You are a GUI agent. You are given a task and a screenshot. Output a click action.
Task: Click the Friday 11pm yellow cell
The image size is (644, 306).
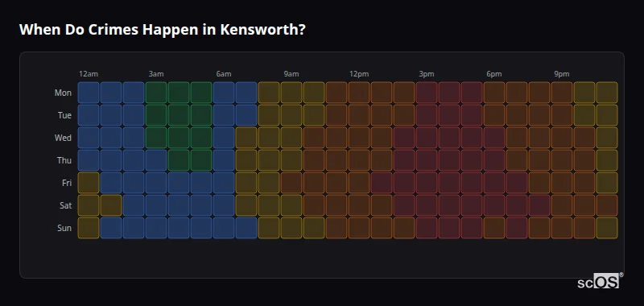click(x=607, y=183)
